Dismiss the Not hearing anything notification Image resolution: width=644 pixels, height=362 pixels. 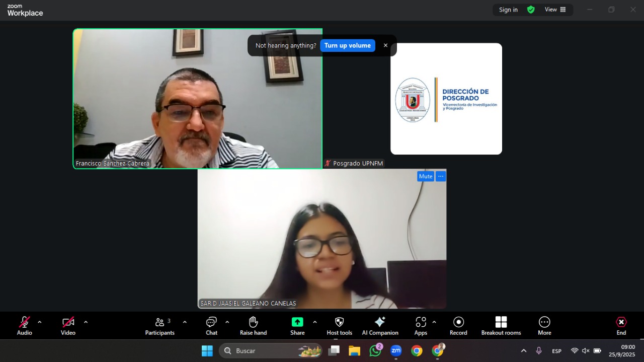click(386, 45)
